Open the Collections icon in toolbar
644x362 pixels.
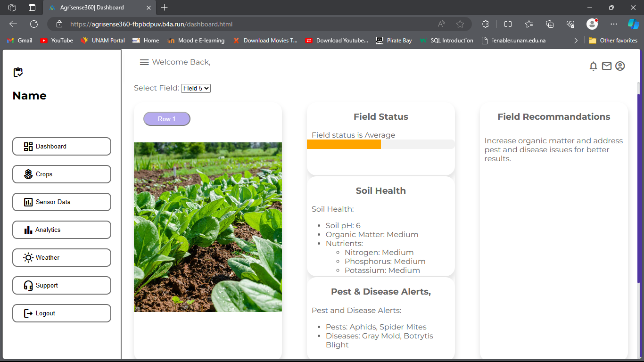(x=550, y=24)
